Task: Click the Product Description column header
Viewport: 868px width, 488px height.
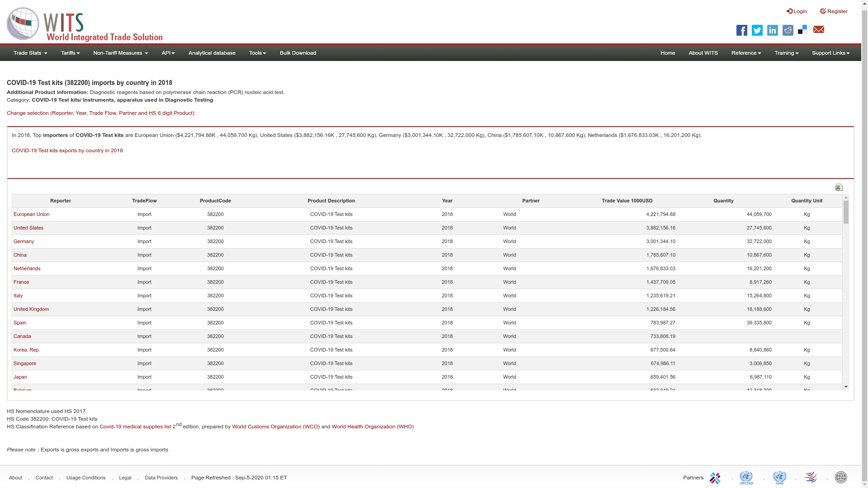Action: (331, 201)
